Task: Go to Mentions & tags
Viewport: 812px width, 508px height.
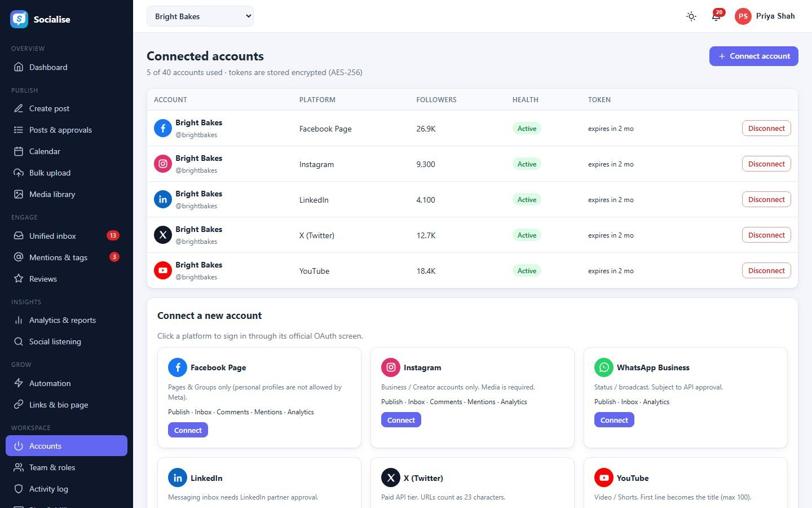Action: point(67,257)
